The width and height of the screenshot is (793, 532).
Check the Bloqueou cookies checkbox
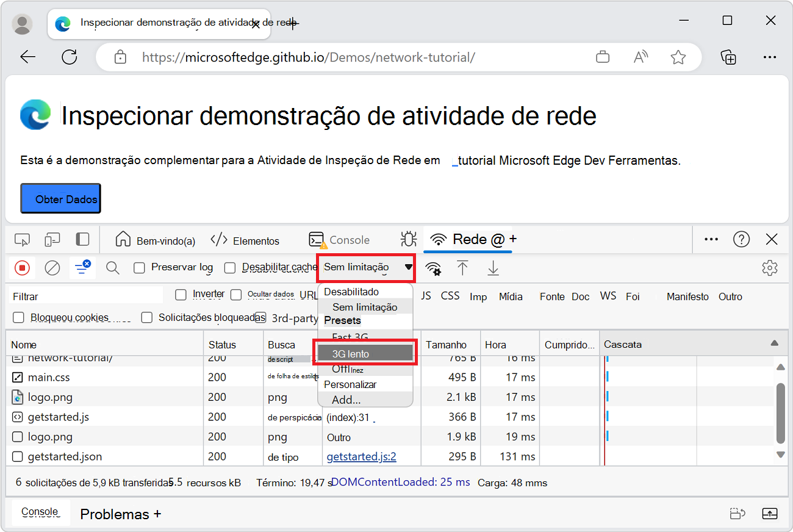(19, 317)
